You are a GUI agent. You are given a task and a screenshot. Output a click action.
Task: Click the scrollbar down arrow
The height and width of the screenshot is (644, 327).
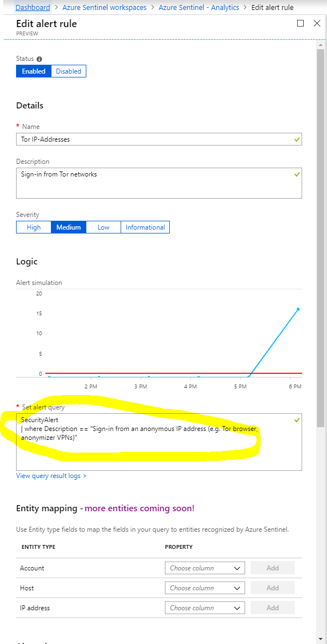pyautogui.click(x=320, y=640)
